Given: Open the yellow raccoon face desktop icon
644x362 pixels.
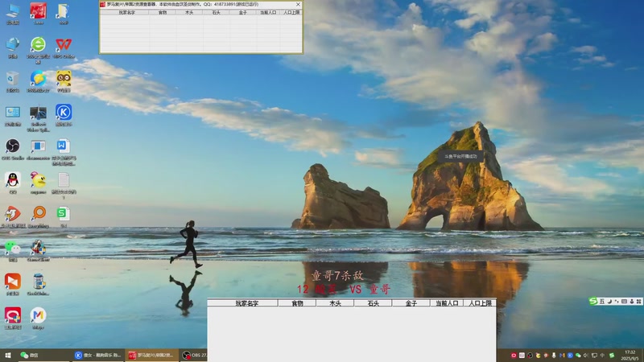Looking at the screenshot, I should click(64, 81).
